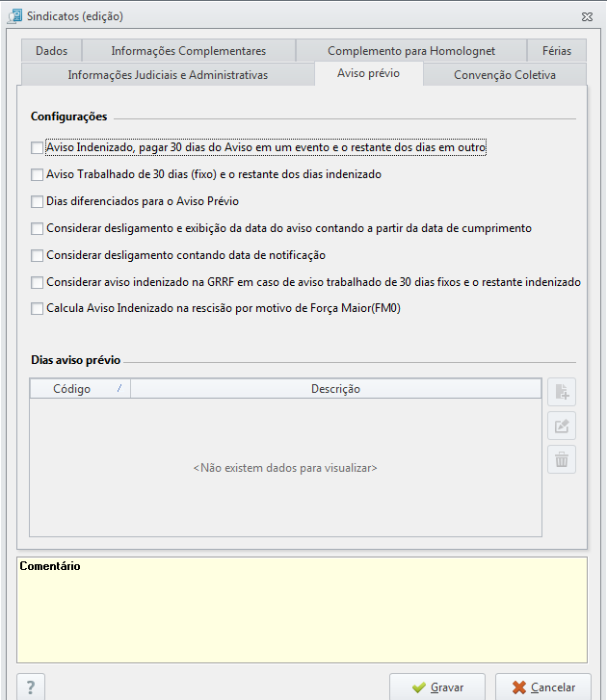
Task: Switch to the Dados tab
Action: click(x=51, y=51)
